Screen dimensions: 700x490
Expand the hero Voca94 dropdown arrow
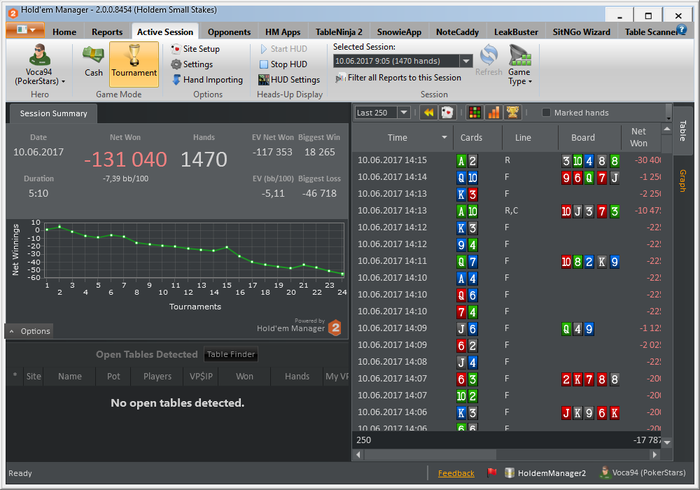pyautogui.click(x=63, y=81)
